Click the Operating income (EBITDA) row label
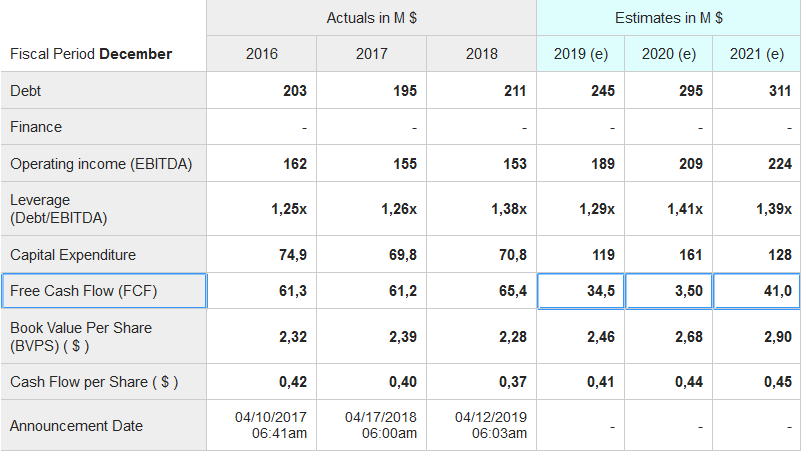This screenshot has width=801, height=454. (x=101, y=164)
